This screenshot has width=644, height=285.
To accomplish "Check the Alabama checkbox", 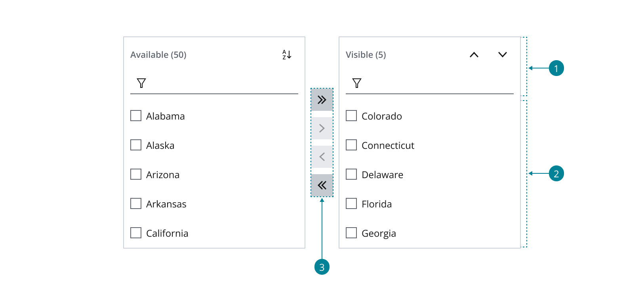I will (136, 116).
